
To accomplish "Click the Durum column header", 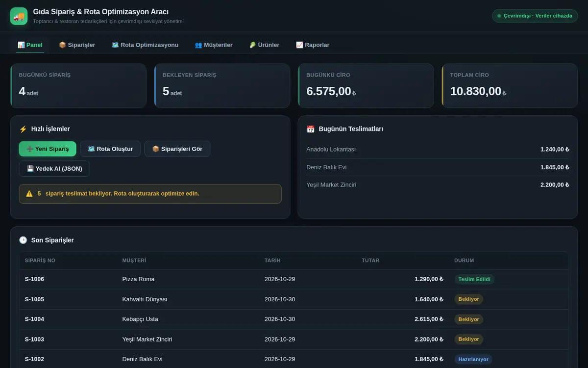I will 464,261.
